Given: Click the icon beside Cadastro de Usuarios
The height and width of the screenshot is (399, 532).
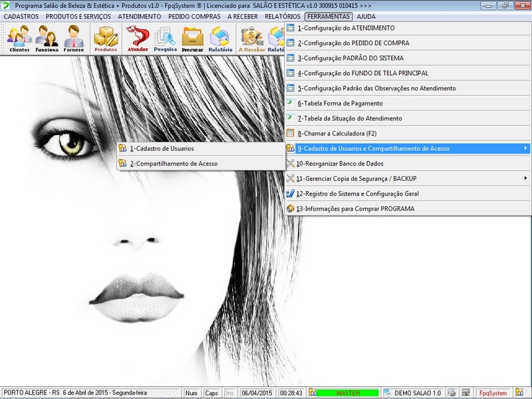Looking at the screenshot, I should 122,148.
